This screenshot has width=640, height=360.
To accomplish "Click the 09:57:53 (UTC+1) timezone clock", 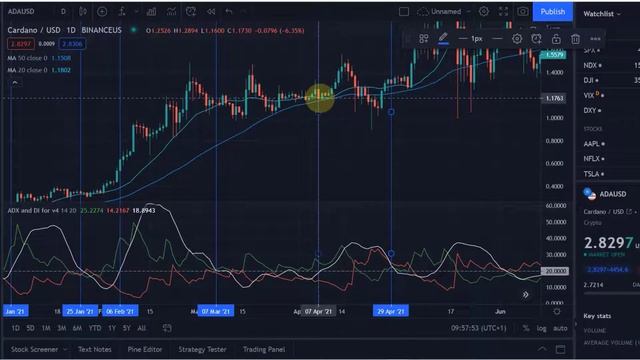I will pyautogui.click(x=478, y=328).
